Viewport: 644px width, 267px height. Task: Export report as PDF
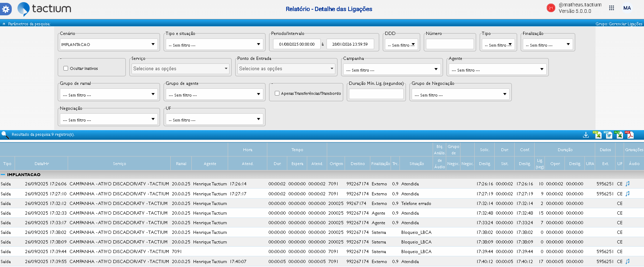click(630, 135)
